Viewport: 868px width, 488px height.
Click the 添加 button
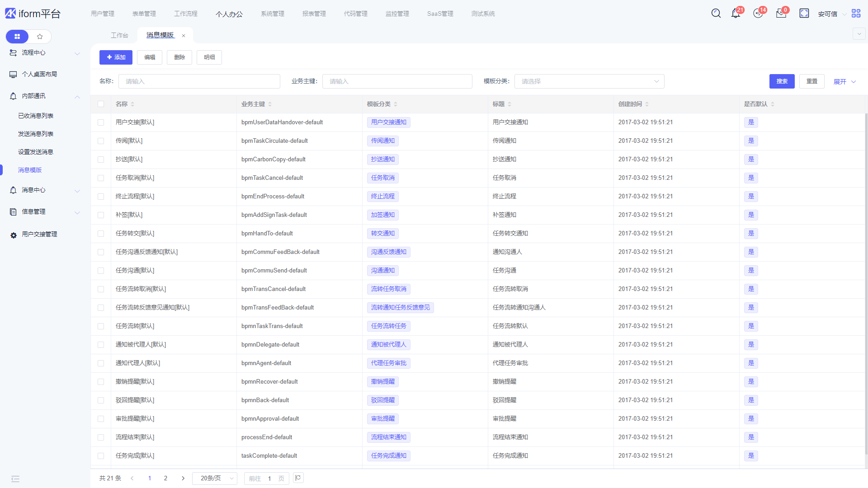coord(116,57)
